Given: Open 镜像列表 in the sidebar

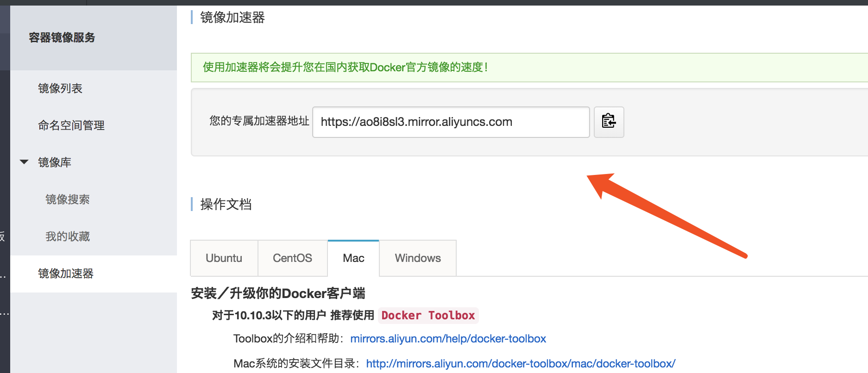Looking at the screenshot, I should tap(60, 88).
